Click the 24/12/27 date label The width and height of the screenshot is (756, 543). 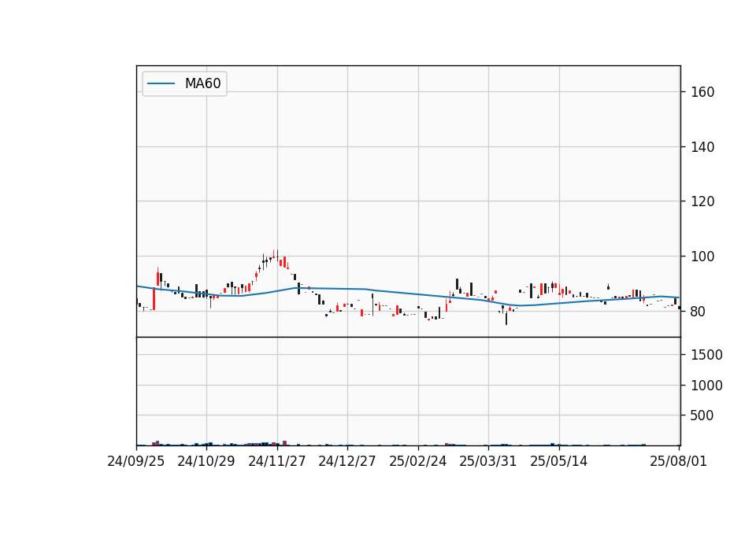347,461
